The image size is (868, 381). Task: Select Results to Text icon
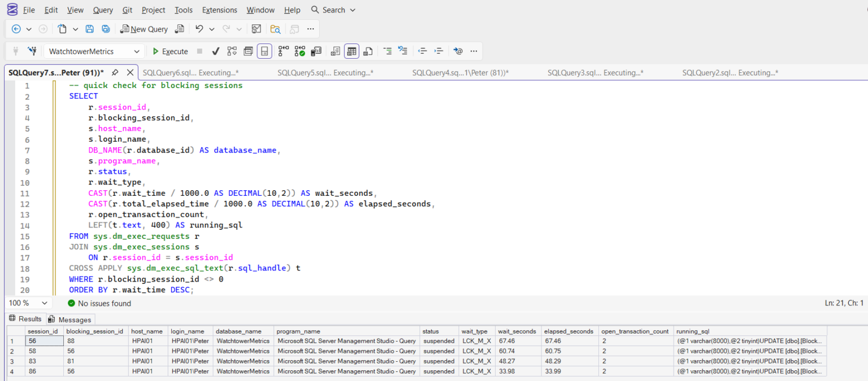[335, 51]
